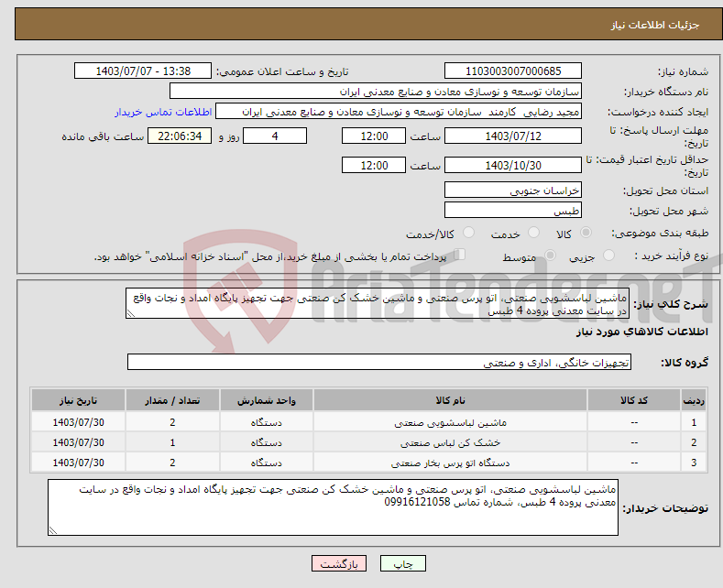Image resolution: width=723 pixels, height=588 pixels.
Task: Click the توضیحات خریدار notes textarea
Action: coord(333,507)
